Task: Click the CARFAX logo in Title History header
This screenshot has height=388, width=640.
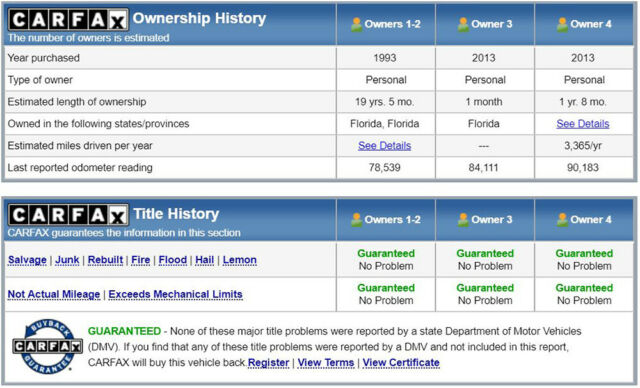Action: 68,215
